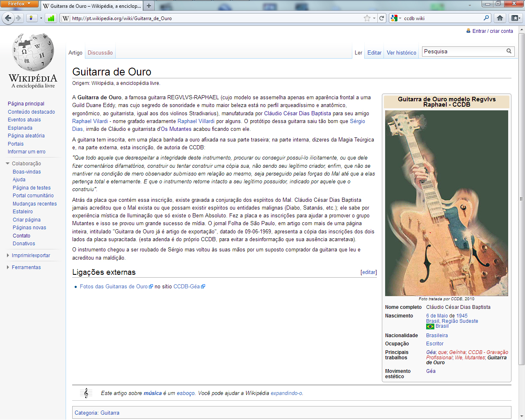Bookmark this page with the star icon
The height and width of the screenshot is (420, 525).
point(367,18)
